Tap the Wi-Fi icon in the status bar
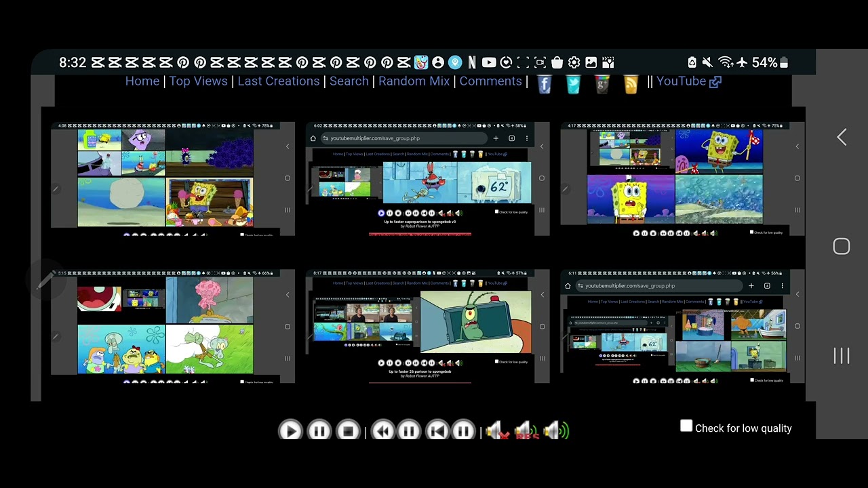The width and height of the screenshot is (868, 488). pyautogui.click(x=726, y=62)
